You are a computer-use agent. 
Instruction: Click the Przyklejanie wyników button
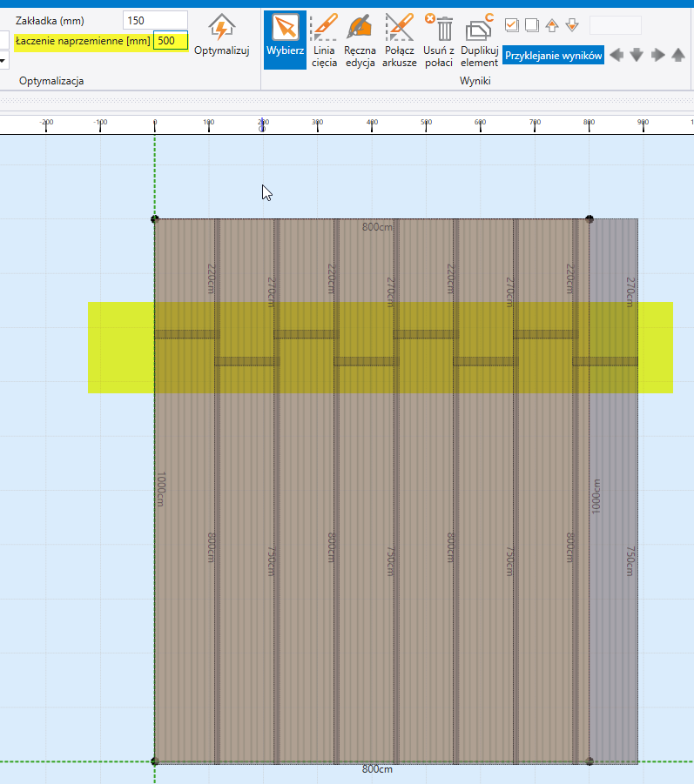click(553, 55)
